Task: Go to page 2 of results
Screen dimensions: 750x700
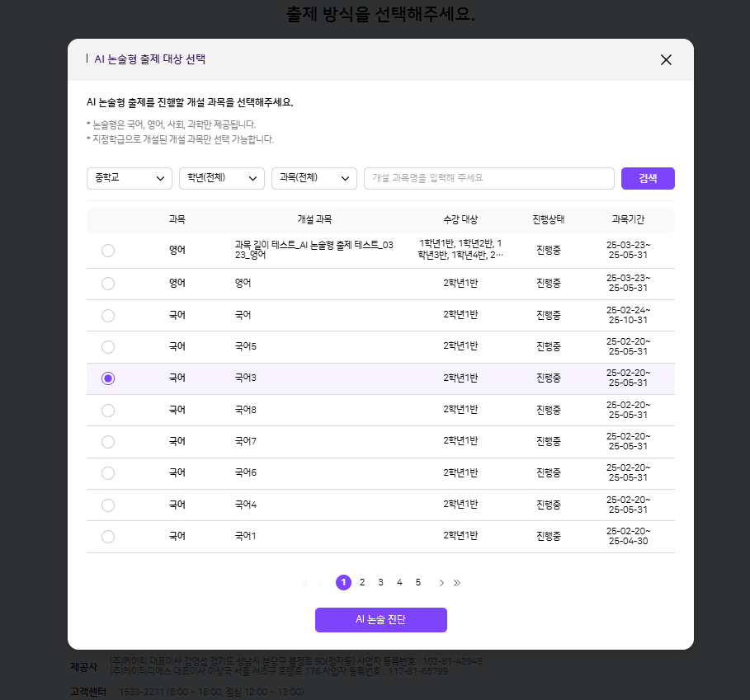Action: (x=362, y=583)
